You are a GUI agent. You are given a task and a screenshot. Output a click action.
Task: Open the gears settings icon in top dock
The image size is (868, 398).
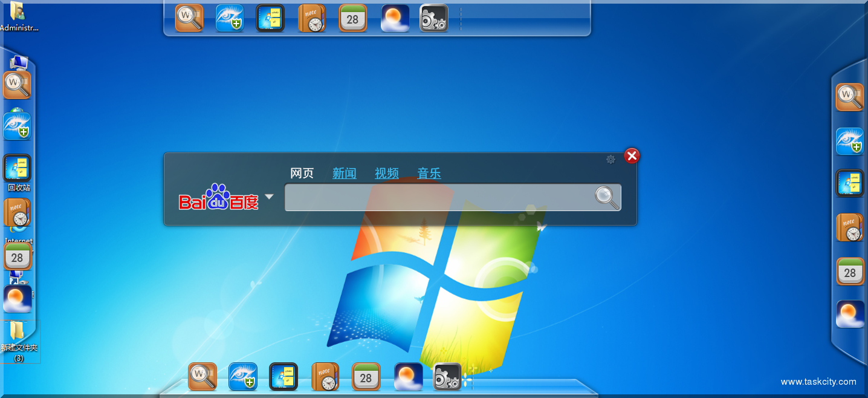(434, 18)
